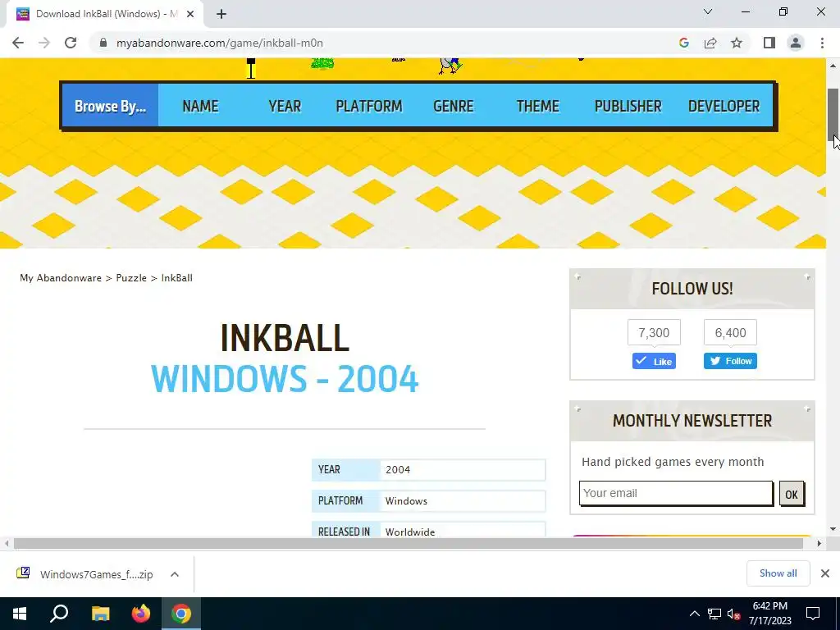The width and height of the screenshot is (840, 630).
Task: Launch Firefox from the taskbar
Action: [141, 614]
